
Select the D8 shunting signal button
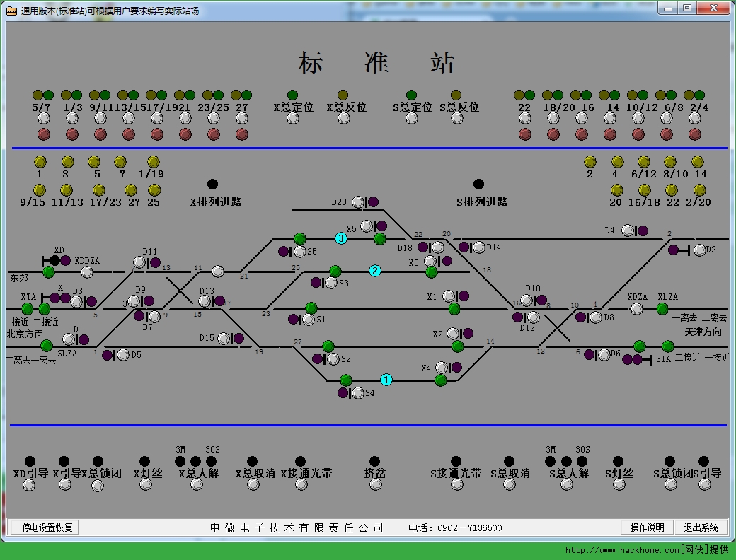596,317
